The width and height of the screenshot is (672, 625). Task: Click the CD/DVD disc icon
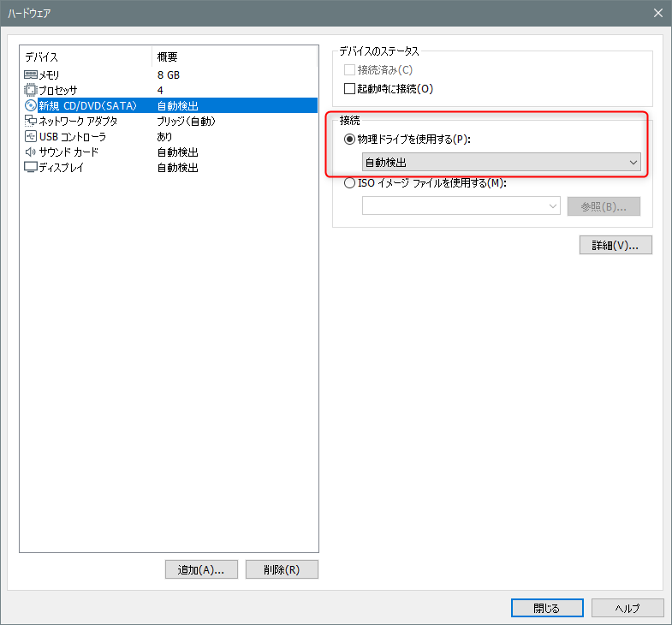click(31, 105)
